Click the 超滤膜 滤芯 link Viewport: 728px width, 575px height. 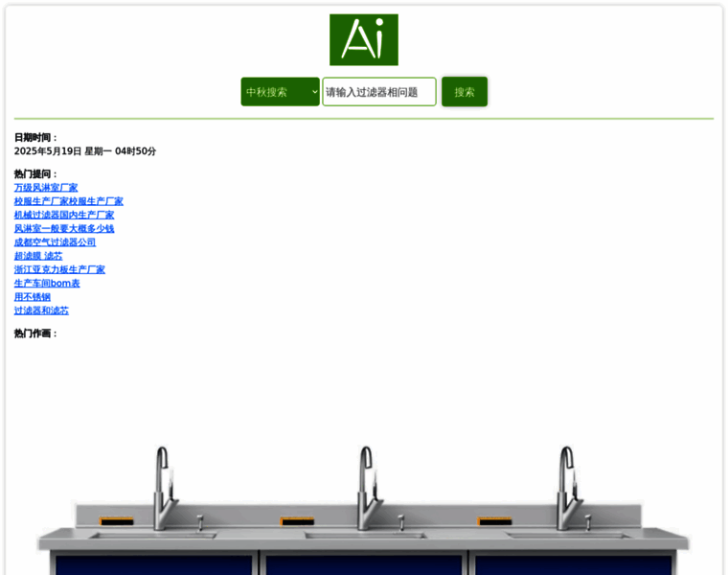pos(38,256)
